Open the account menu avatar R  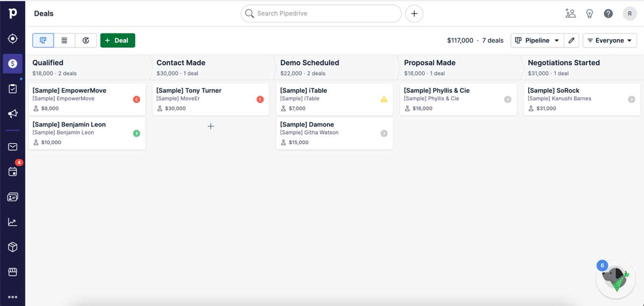click(x=630, y=13)
